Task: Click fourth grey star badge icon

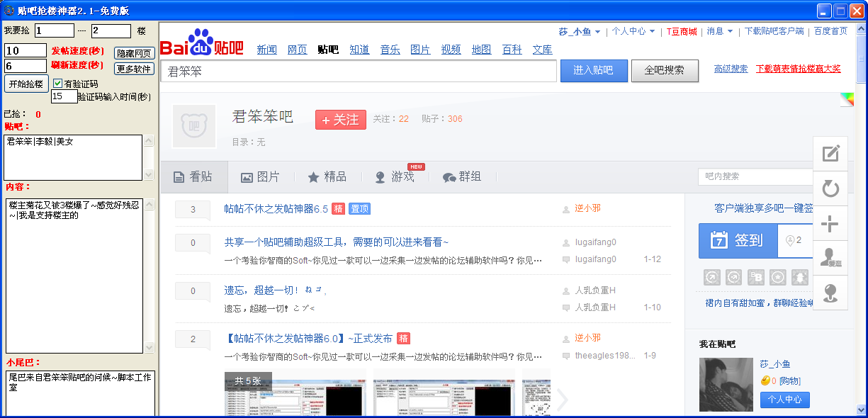Action: tap(778, 277)
